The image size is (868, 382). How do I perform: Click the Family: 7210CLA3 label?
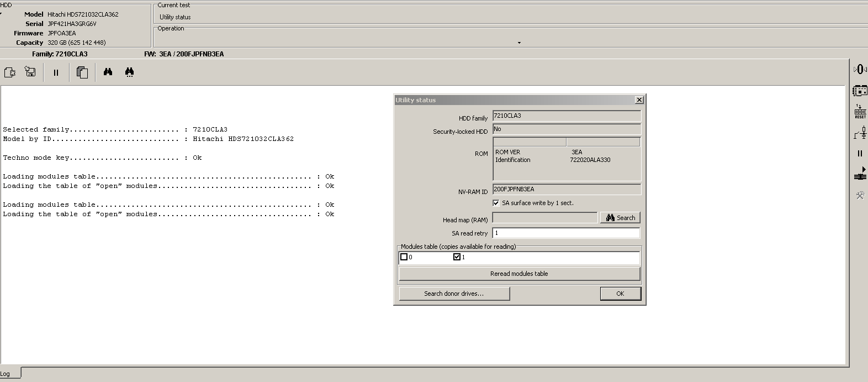coord(60,54)
